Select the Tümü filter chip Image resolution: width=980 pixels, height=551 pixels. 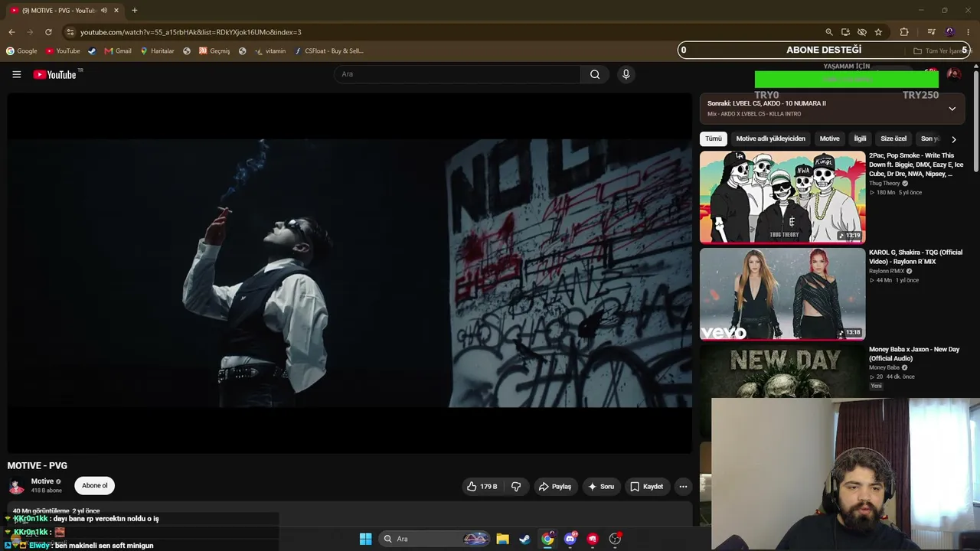pyautogui.click(x=714, y=139)
